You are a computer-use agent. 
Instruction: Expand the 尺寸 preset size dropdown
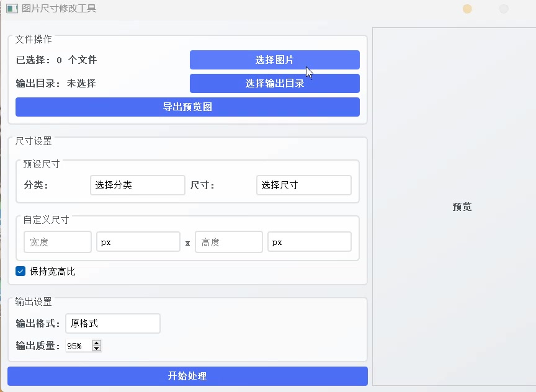[303, 185]
